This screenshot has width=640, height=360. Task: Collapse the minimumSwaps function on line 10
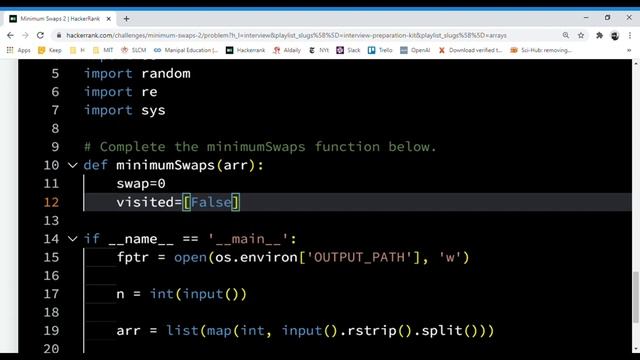click(x=72, y=165)
